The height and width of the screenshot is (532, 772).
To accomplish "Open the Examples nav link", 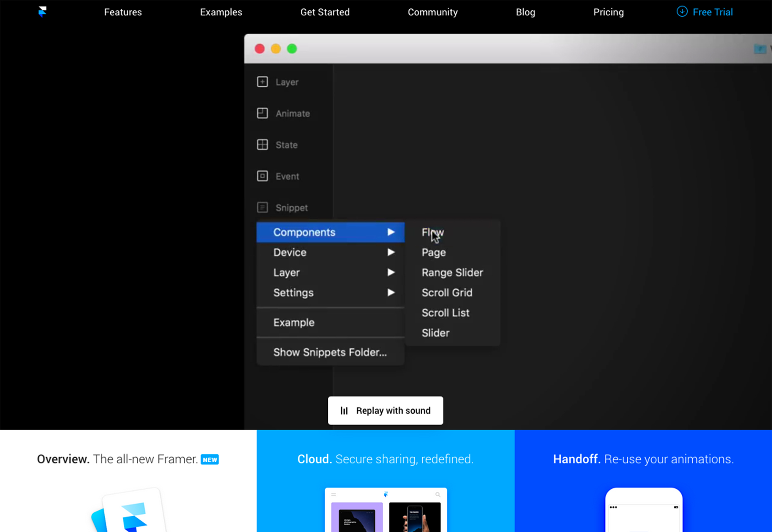I will 221,12.
